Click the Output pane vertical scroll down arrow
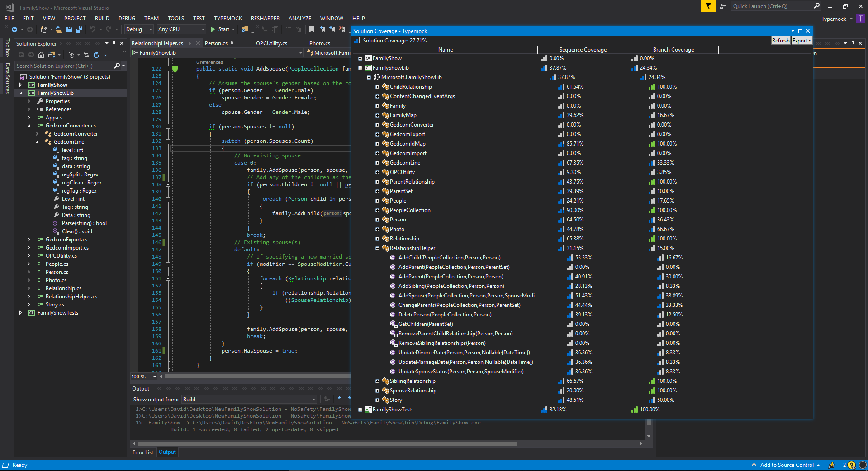The width and height of the screenshot is (868, 471). point(649,436)
